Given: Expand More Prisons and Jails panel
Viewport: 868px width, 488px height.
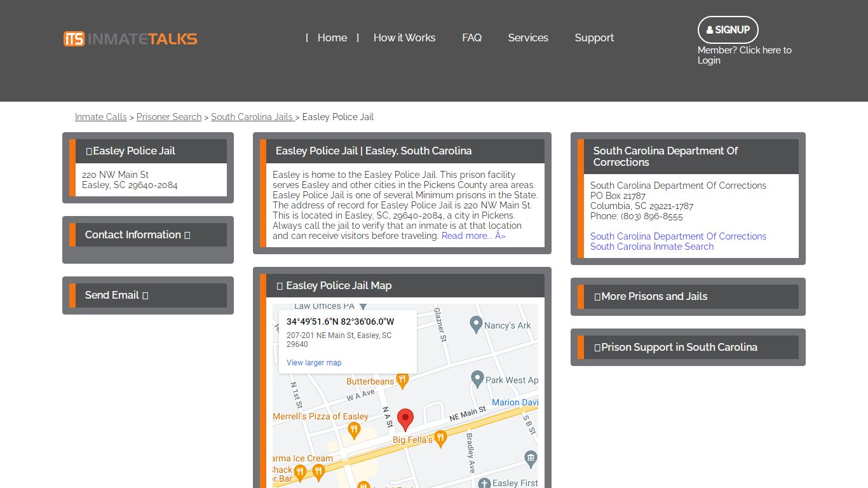Looking at the screenshot, I should (x=688, y=296).
